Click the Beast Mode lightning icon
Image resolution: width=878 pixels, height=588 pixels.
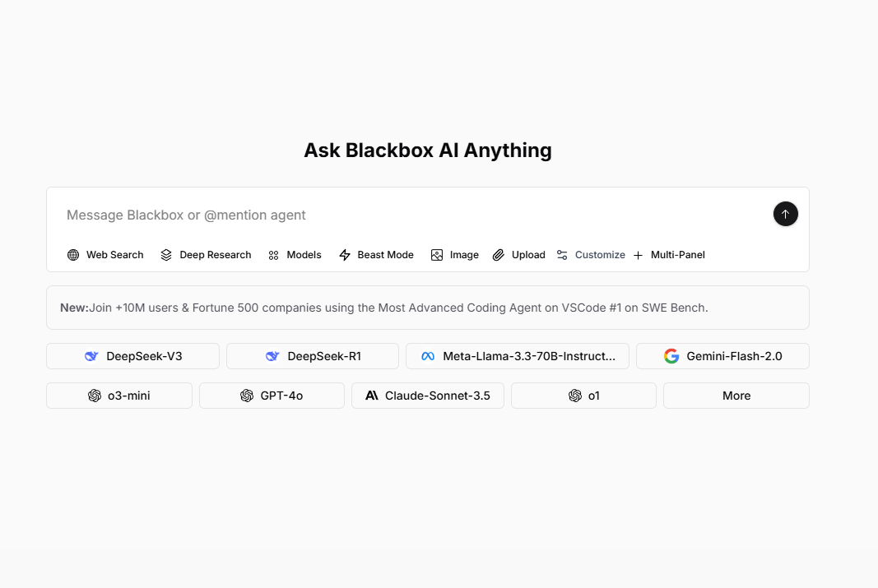[x=345, y=255]
